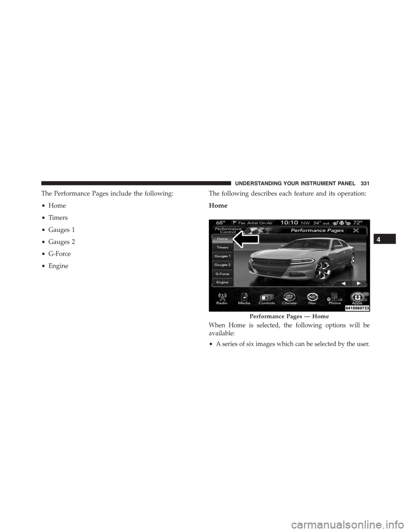The height and width of the screenshot is (532, 411).
Task: Select the Timers tab
Action: [222, 248]
